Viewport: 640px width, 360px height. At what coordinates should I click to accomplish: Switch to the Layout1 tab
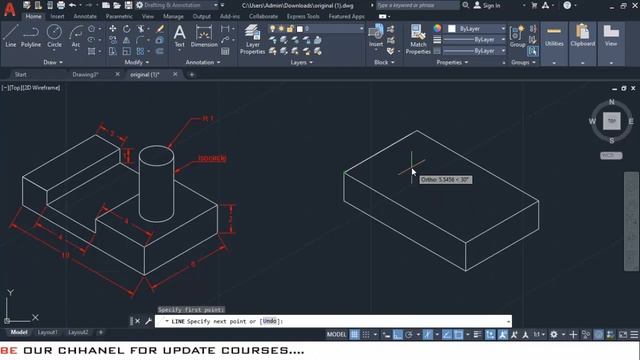point(47,332)
